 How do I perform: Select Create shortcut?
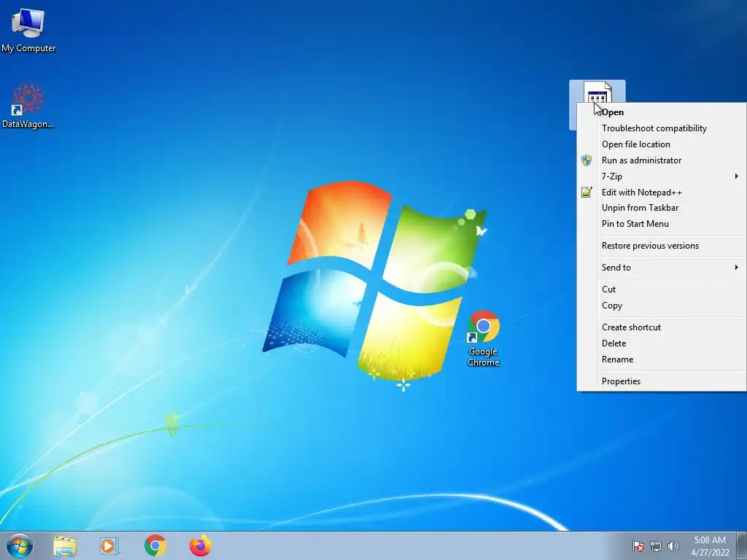(x=662, y=327)
